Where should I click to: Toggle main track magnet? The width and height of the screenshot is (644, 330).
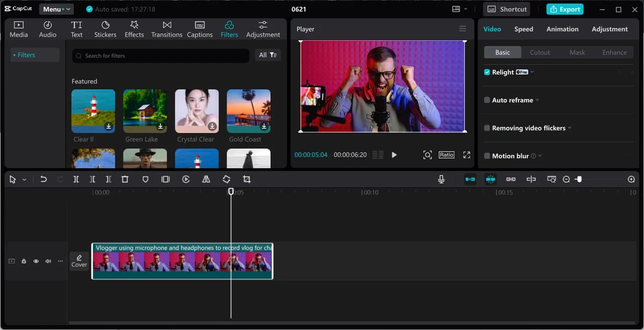[470, 179]
